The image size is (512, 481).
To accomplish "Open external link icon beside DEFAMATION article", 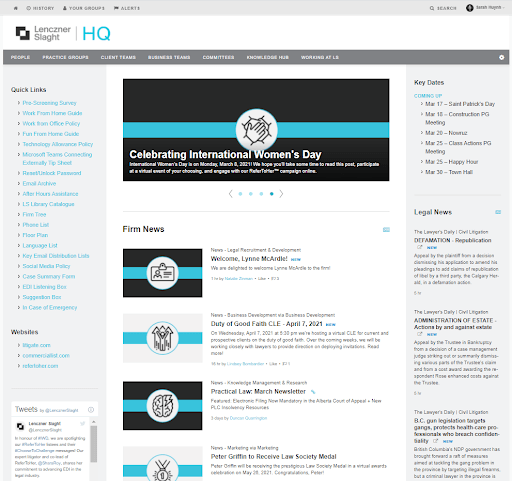I will pyautogui.click(x=420, y=247).
